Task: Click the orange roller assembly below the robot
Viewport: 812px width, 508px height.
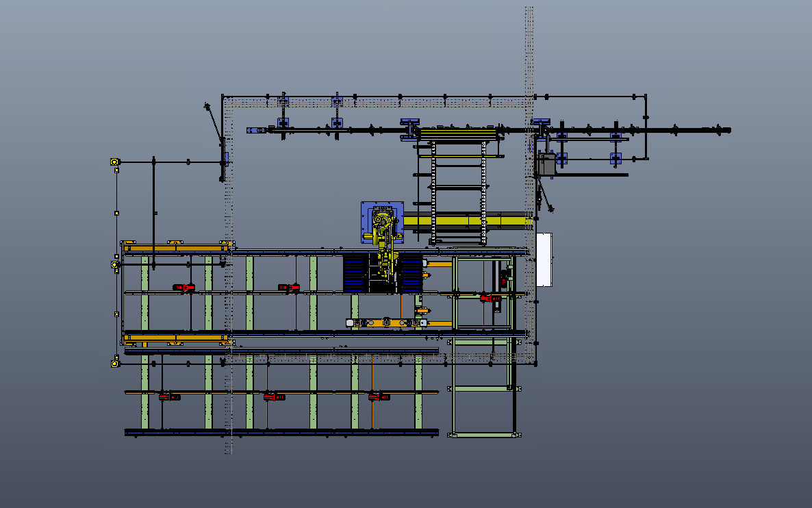Action: (383, 322)
